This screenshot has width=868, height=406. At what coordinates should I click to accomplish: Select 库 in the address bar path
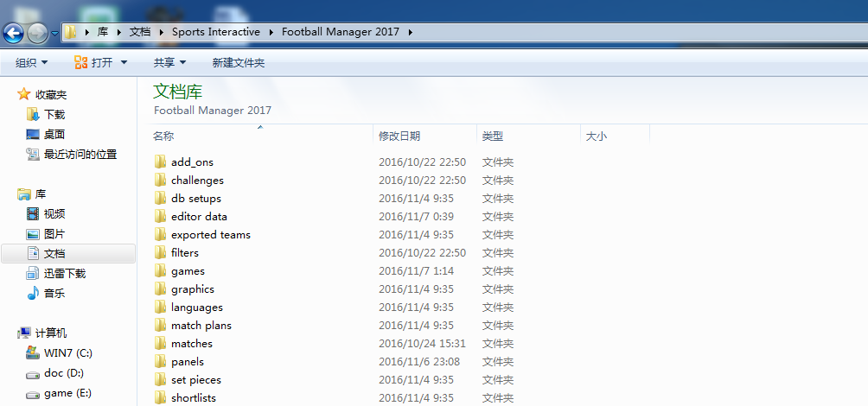(102, 32)
